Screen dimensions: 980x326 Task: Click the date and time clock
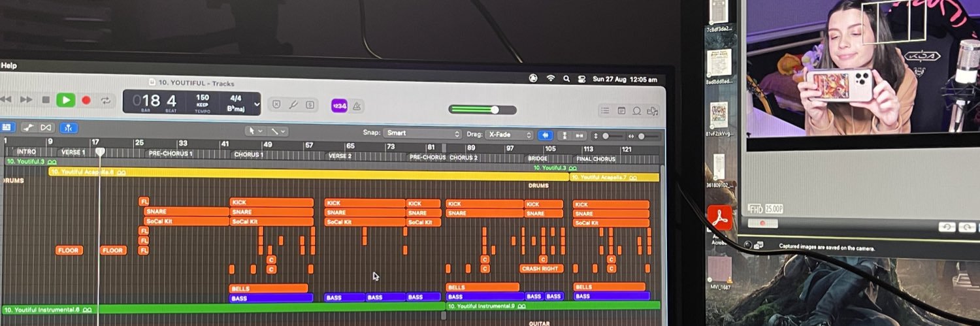(x=625, y=79)
